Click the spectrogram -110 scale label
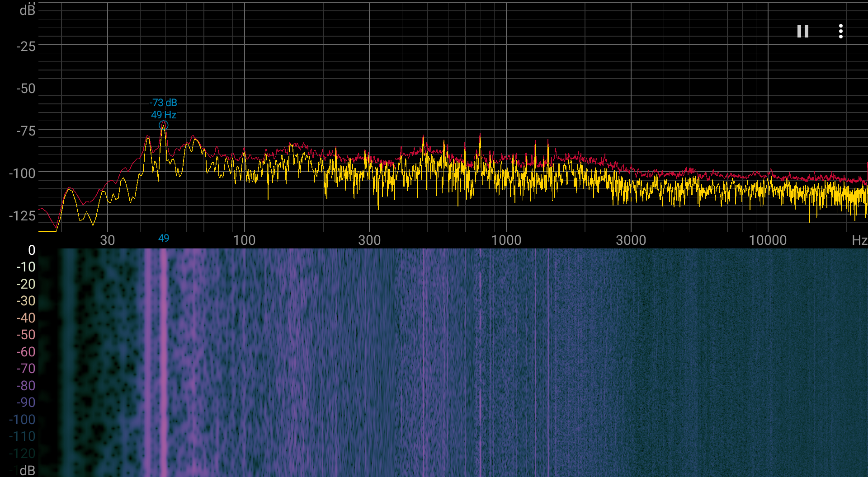The height and width of the screenshot is (477, 868). tap(22, 436)
